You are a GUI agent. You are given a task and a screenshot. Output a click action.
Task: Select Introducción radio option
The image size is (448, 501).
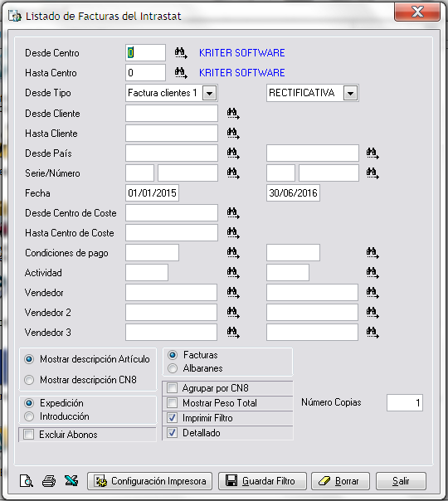(x=29, y=416)
